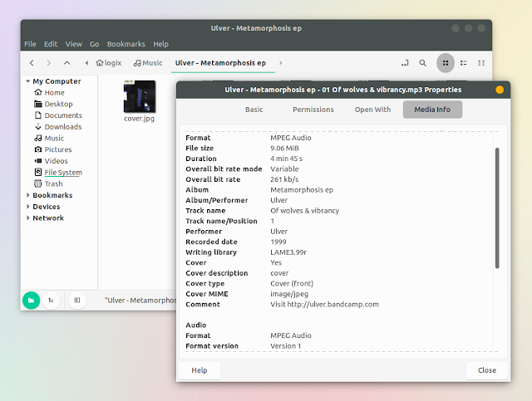Hide the sidebar with status bar button

[x=77, y=301]
